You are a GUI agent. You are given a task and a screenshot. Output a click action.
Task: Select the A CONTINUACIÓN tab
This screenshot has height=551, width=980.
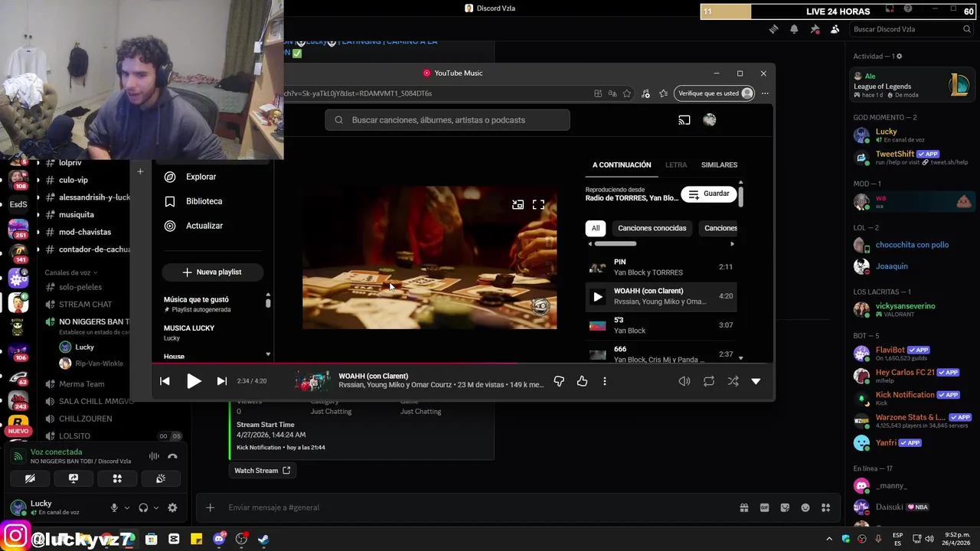click(622, 165)
